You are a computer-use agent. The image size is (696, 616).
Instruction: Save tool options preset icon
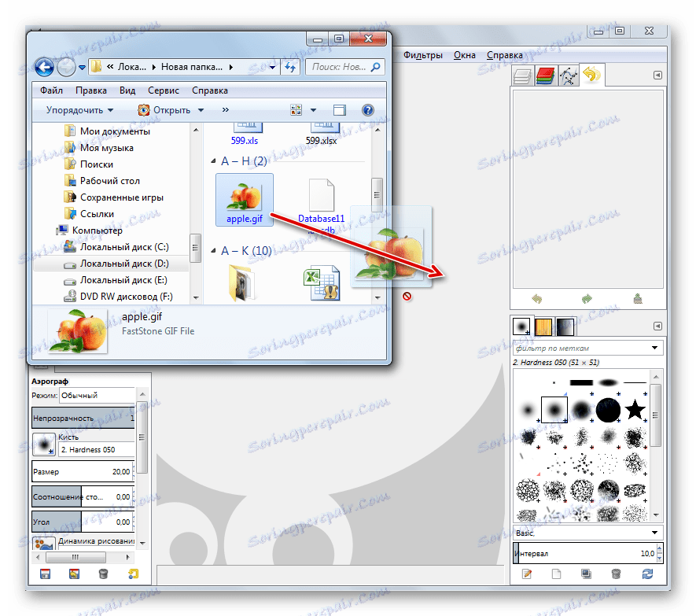(45, 574)
